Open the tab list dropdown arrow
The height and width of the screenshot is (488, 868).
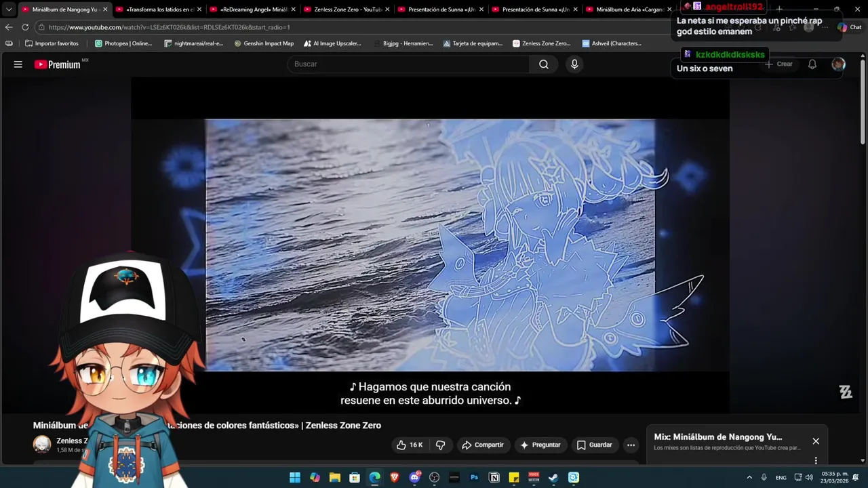point(8,9)
